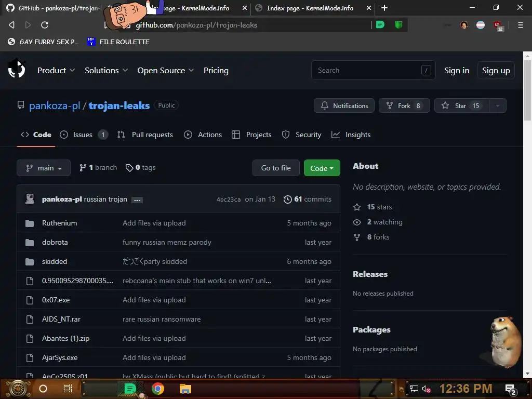The height and width of the screenshot is (399, 532).
Task: Open File Explorer from the taskbar
Action: click(185, 389)
